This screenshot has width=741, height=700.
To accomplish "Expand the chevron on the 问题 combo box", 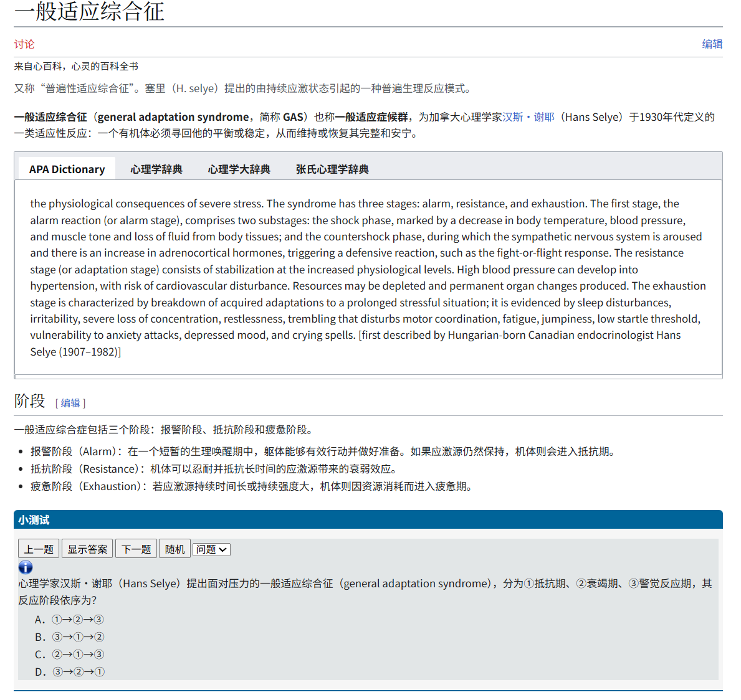I will (x=221, y=549).
